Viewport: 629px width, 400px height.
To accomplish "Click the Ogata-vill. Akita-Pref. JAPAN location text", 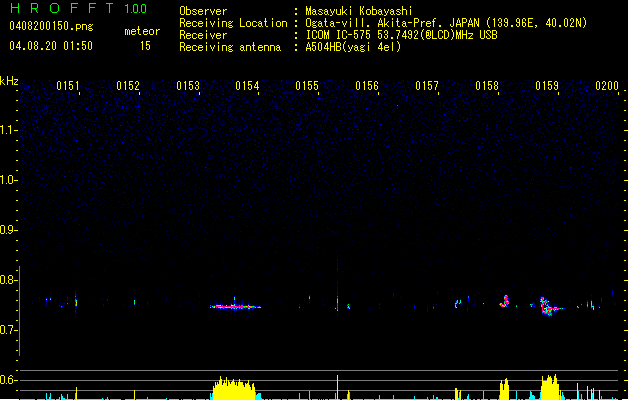I will pyautogui.click(x=446, y=23).
